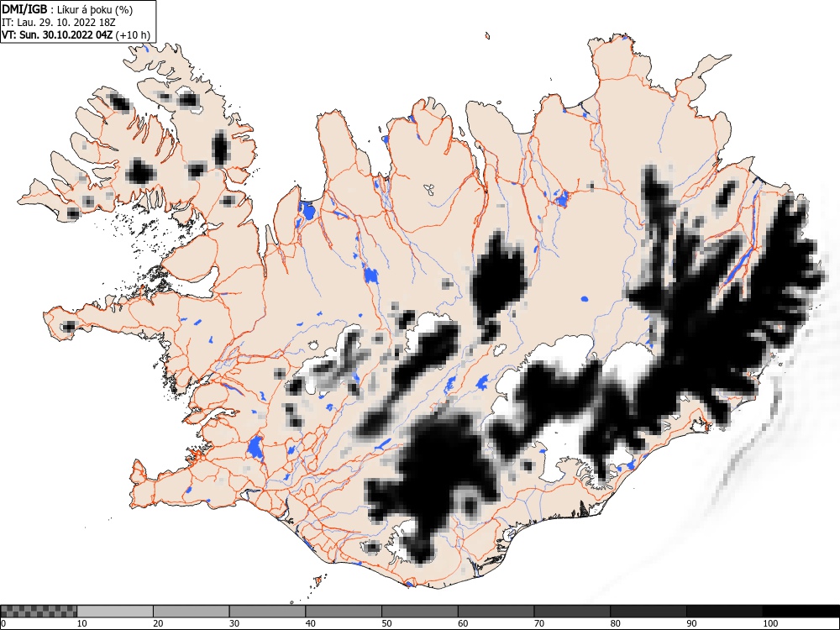Click the legend label '50'
840x630 pixels.
386,623
